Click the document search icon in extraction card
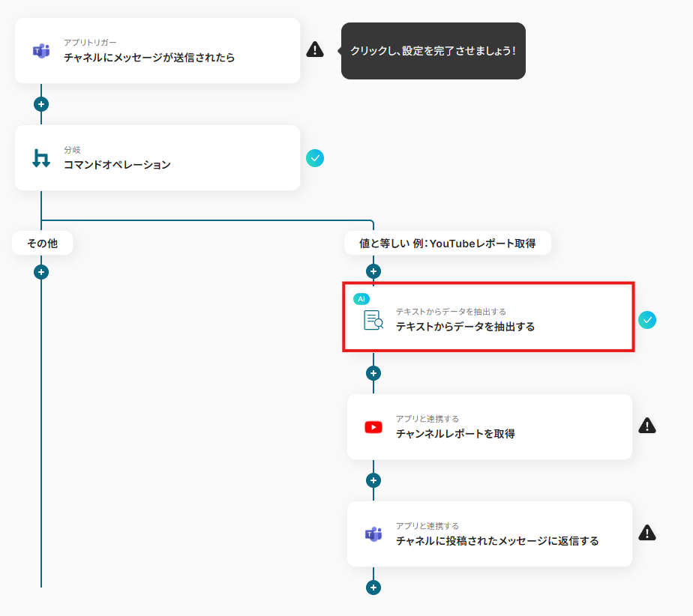The image size is (693, 616). pyautogui.click(x=373, y=320)
